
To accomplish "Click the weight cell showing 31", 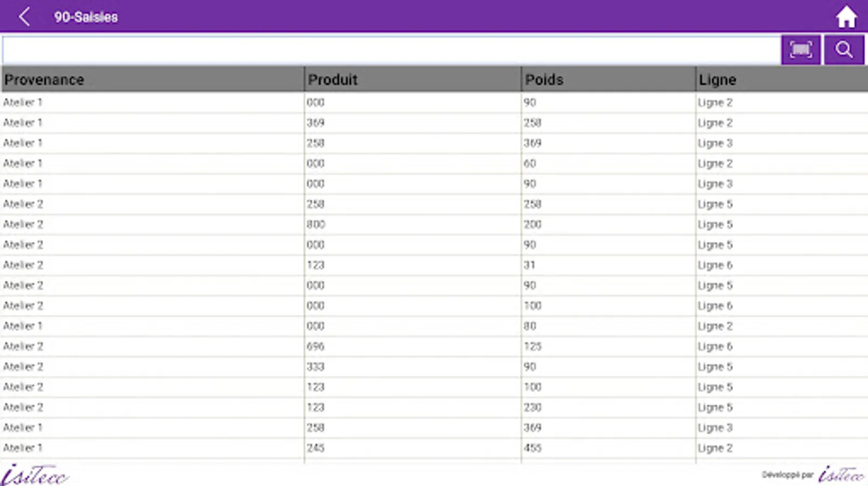I will pos(529,265).
